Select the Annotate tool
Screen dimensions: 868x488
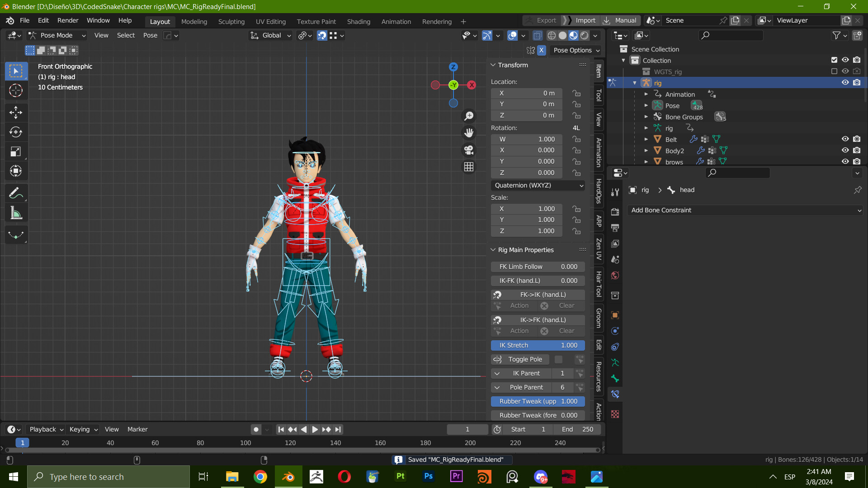(x=16, y=193)
